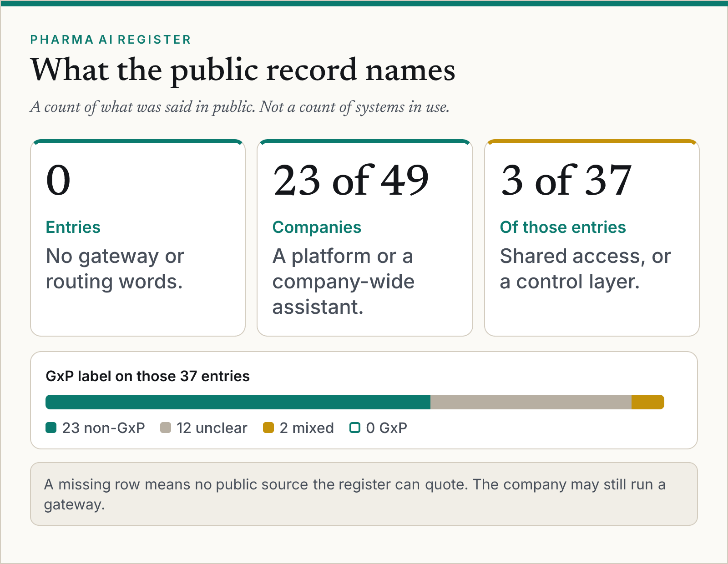Select 'A platform or a company-wide assistant.' text
This screenshot has height=564, width=728.
[x=344, y=282]
